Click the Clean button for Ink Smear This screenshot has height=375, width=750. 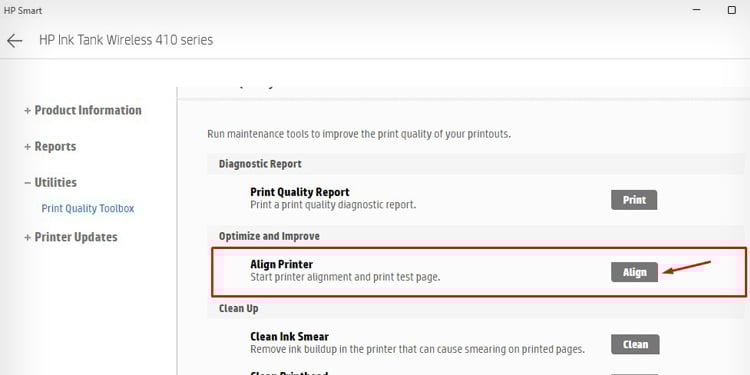(635, 344)
